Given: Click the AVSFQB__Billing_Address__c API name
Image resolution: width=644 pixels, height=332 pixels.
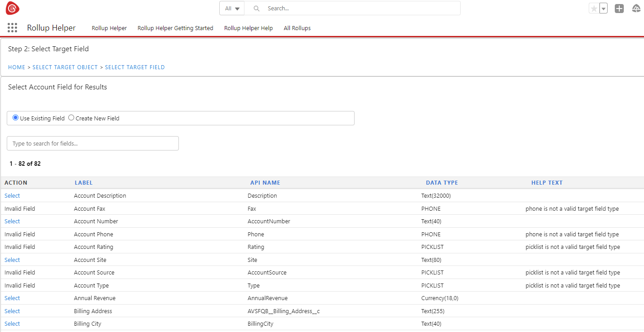Looking at the screenshot, I should point(284,311).
